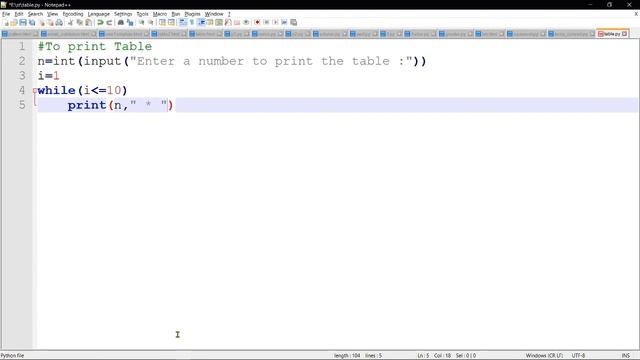The height and width of the screenshot is (360, 640).
Task: Click the Paste clipboard icon
Action: [x=88, y=22]
